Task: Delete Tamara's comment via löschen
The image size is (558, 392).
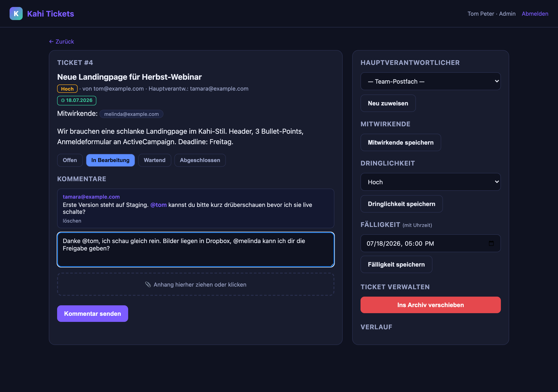Action: pyautogui.click(x=72, y=221)
